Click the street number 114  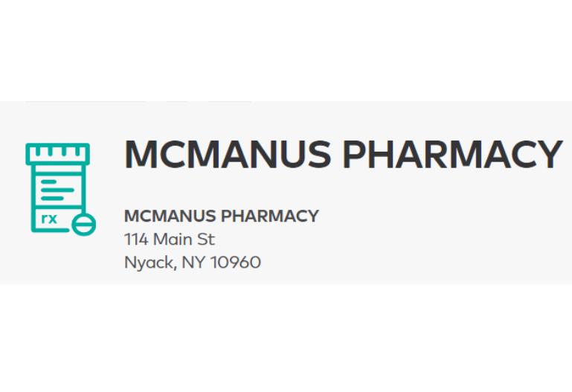coord(136,240)
